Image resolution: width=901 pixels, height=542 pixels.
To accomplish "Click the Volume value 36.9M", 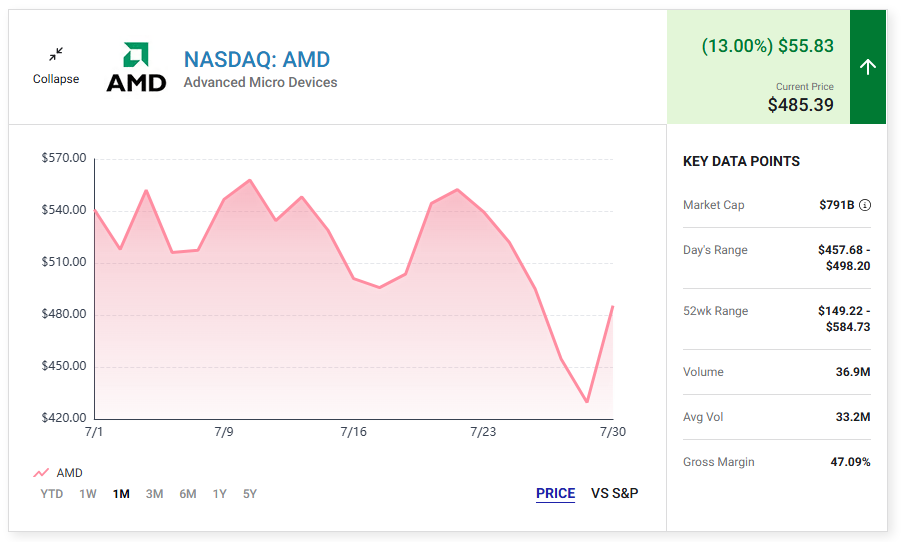I will coord(853,372).
